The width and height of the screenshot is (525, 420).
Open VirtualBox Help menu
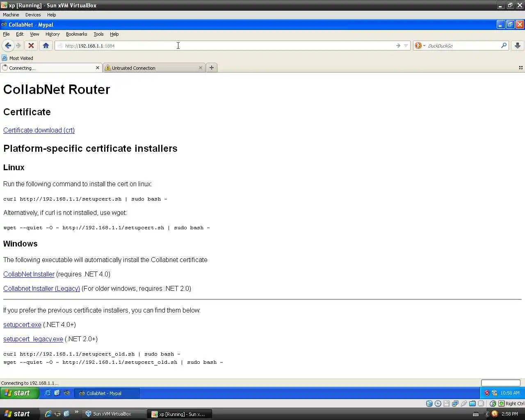click(51, 15)
